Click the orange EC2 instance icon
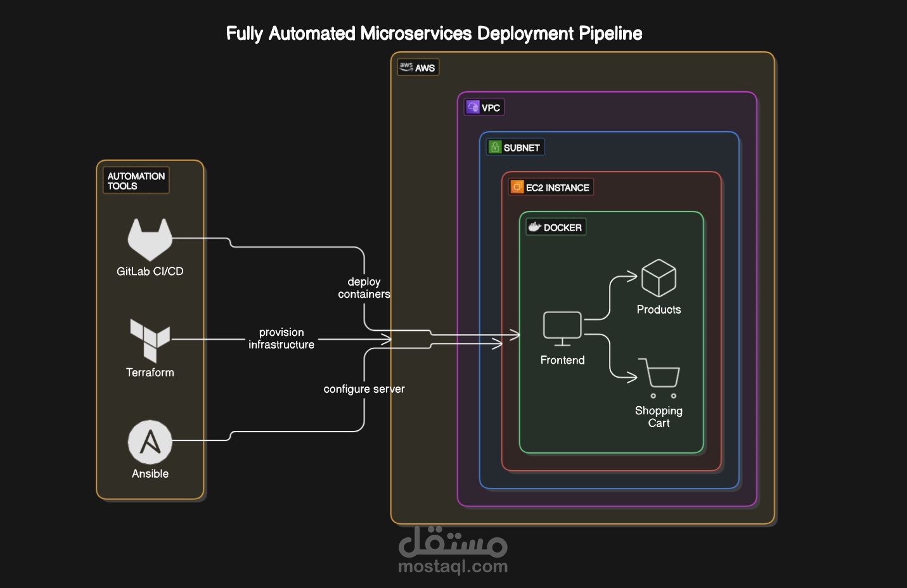The width and height of the screenshot is (907, 588). coord(517,187)
